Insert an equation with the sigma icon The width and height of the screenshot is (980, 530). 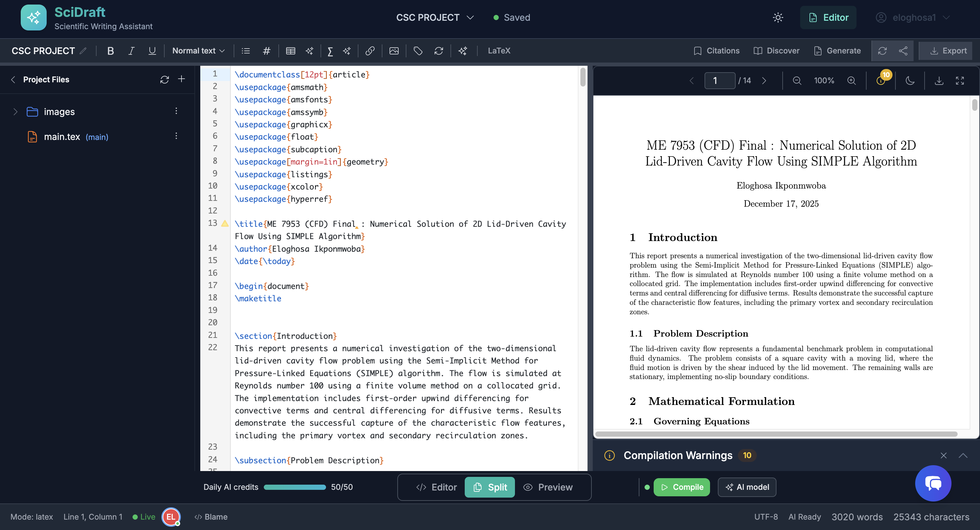330,51
